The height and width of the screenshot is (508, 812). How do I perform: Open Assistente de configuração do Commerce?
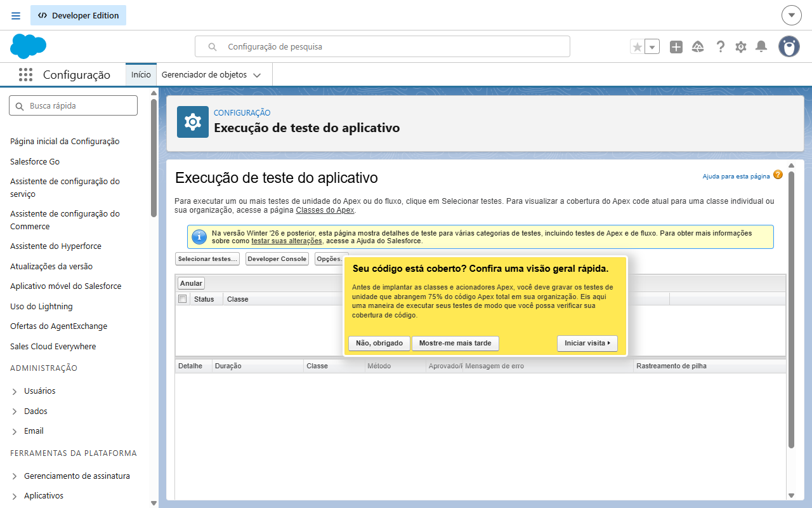click(x=65, y=220)
